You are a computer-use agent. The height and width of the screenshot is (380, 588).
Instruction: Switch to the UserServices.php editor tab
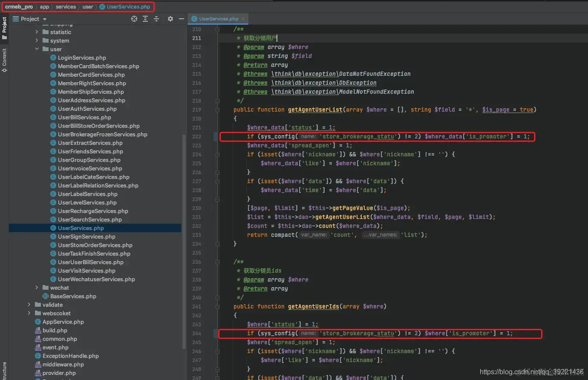[219, 19]
